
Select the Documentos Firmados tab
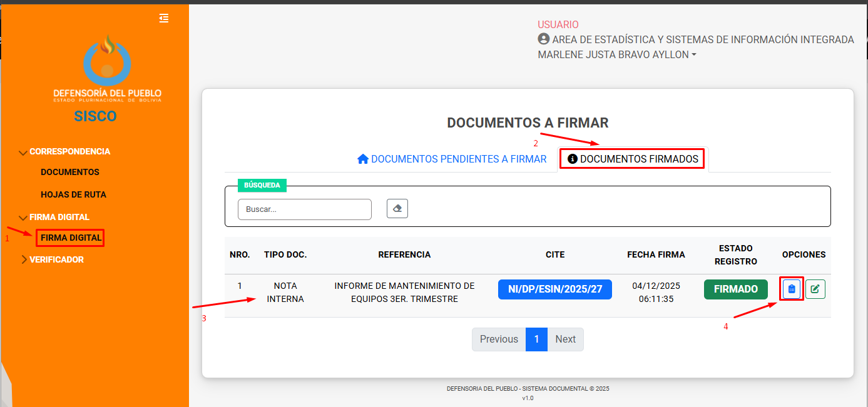pyautogui.click(x=633, y=159)
